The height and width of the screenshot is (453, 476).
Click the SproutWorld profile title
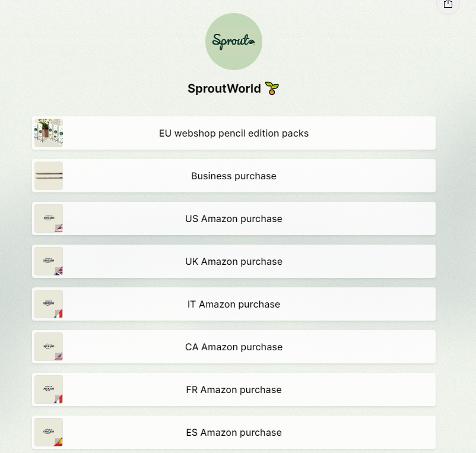point(224,88)
